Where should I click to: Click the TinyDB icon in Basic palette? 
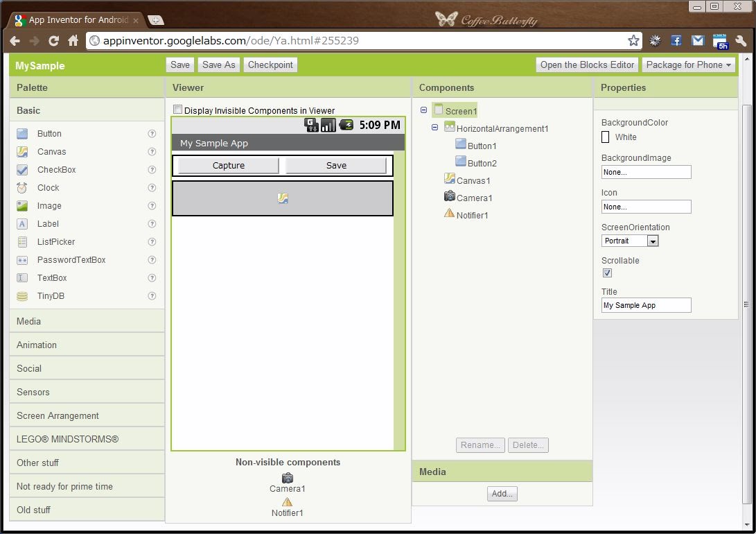point(23,296)
